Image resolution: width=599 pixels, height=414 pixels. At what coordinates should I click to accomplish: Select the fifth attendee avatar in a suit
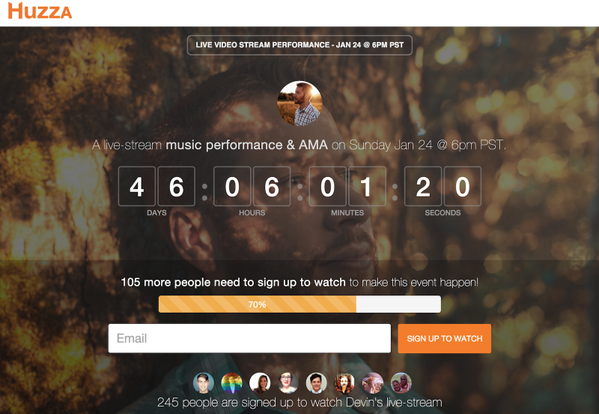pos(316,383)
